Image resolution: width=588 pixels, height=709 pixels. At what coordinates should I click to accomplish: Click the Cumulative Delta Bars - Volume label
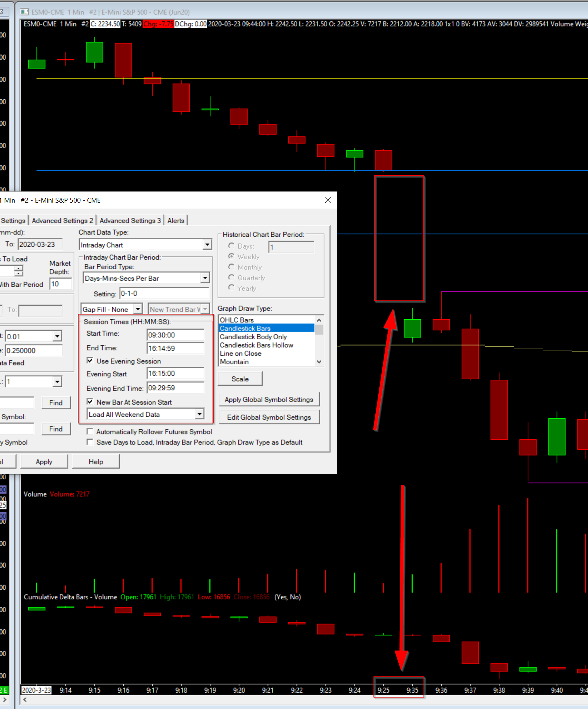coord(70,597)
